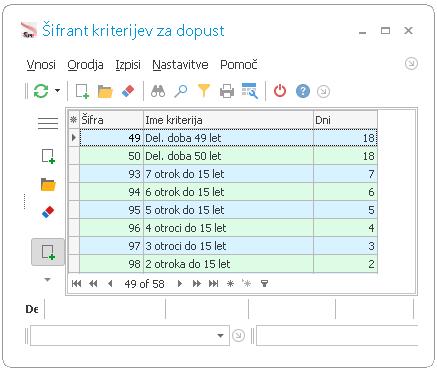This screenshot has height=375, width=437.
Task: Click the printer icon
Action: pyautogui.click(x=227, y=91)
